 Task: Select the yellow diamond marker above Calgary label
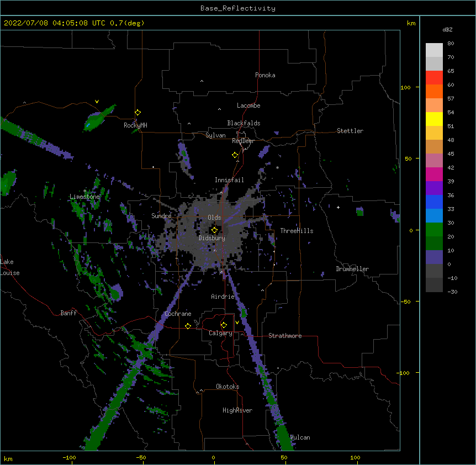point(224,325)
